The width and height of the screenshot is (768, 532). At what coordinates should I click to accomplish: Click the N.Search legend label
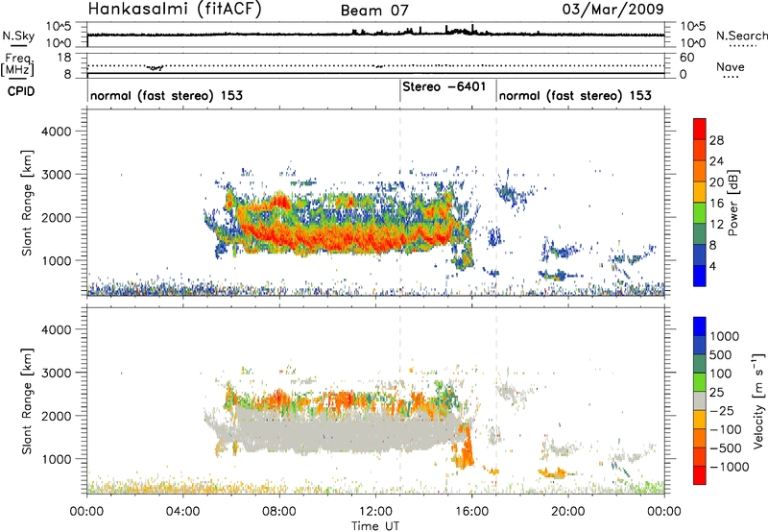[x=741, y=36]
